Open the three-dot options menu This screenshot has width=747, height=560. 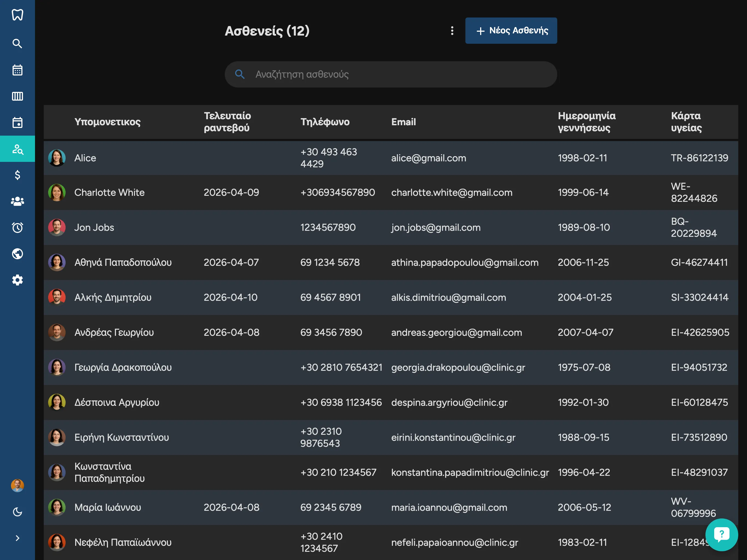[452, 31]
